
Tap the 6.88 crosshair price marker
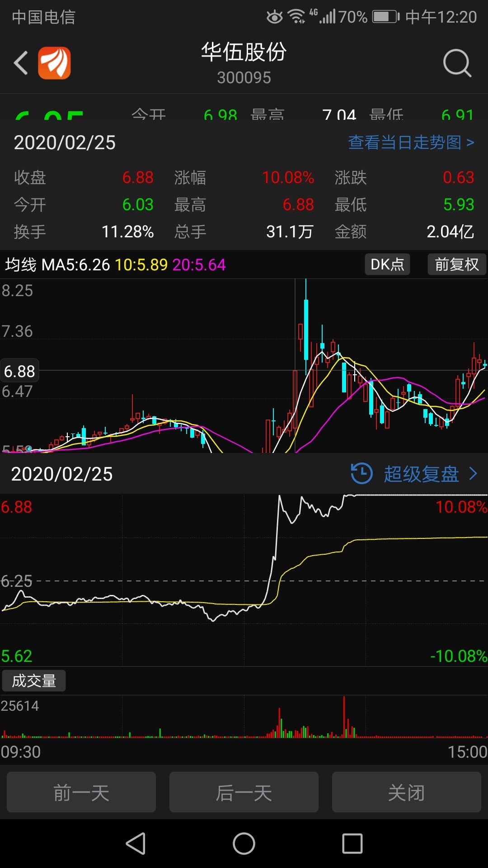click(19, 372)
